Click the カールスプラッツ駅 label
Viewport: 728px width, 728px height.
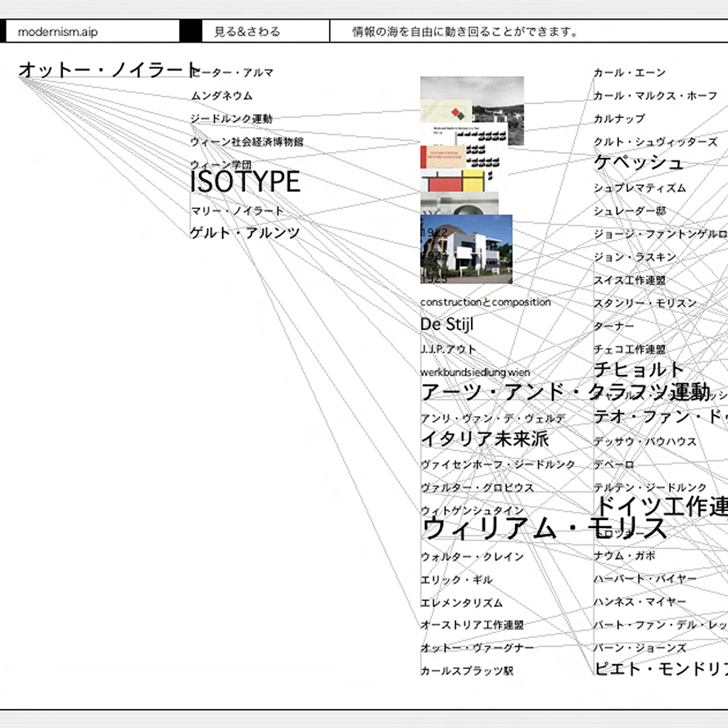point(467,671)
